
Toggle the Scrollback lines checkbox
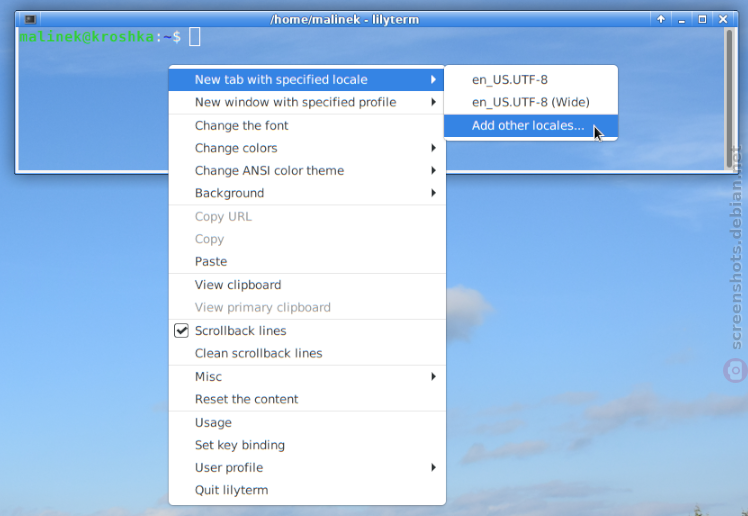(x=181, y=330)
